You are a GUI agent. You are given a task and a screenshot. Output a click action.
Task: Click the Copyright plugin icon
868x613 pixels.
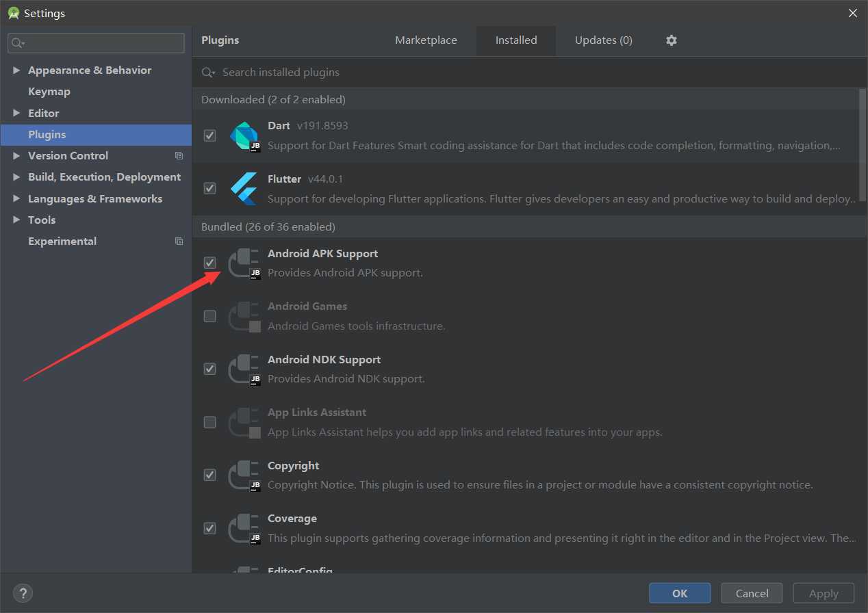244,475
